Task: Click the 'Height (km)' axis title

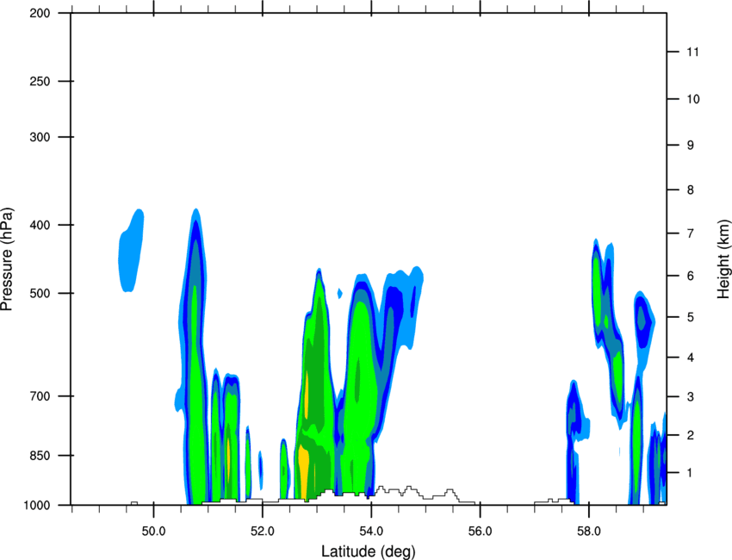Action: (723, 259)
